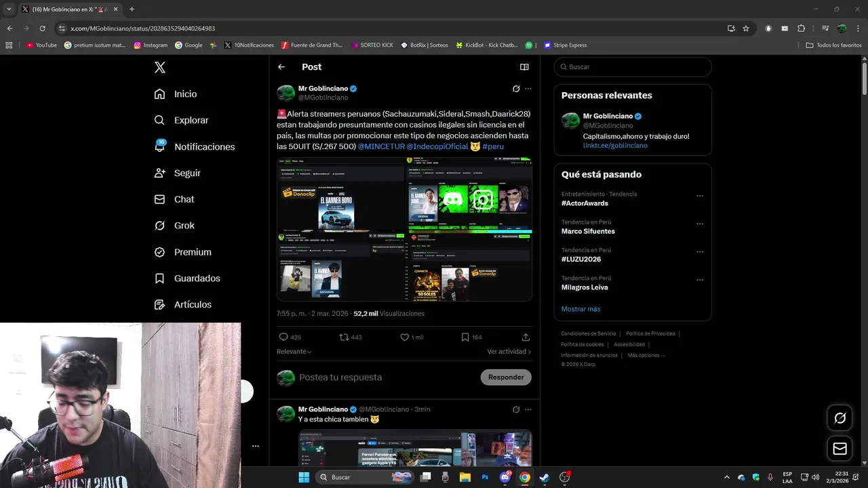868x488 pixels.
Task: Click the Grok icon on main post
Action: 516,89
